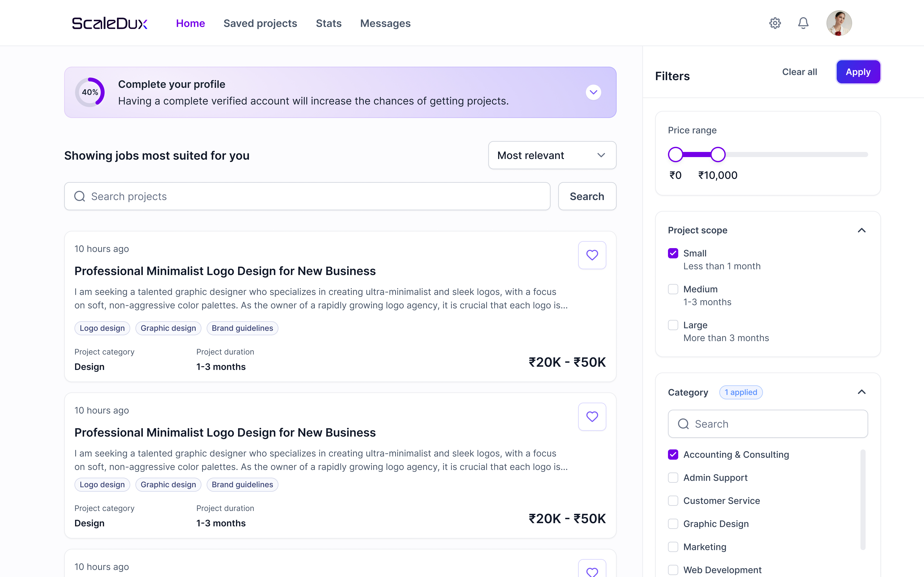Click the magnifier icon in category search
The image size is (924, 577).
point(683,424)
